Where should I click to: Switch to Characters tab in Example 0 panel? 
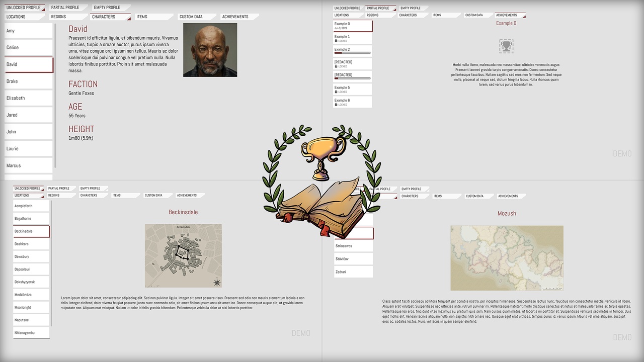pyautogui.click(x=413, y=15)
